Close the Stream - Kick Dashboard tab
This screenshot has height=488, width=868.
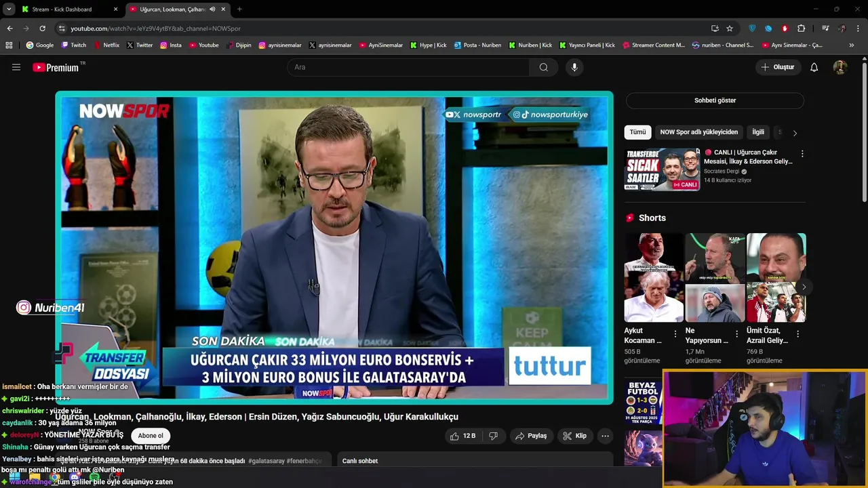[115, 9]
